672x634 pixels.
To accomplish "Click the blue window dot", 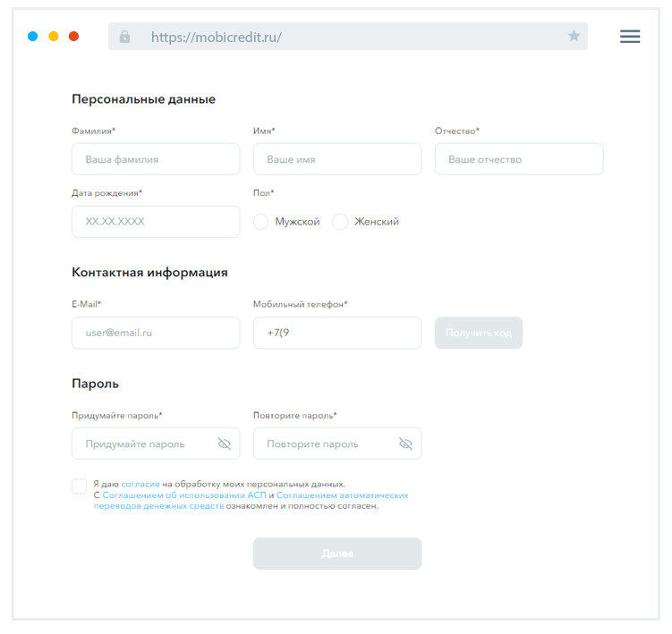I will 33,37.
